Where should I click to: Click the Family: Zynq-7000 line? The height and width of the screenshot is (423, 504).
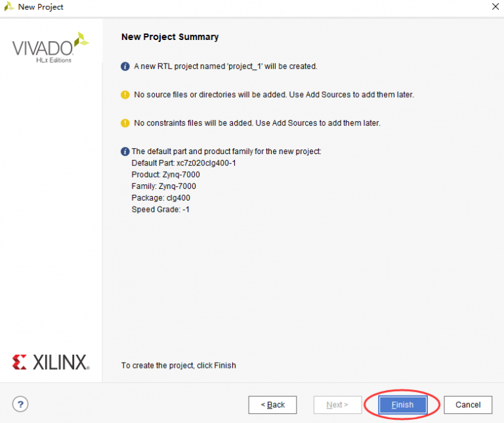(x=163, y=186)
